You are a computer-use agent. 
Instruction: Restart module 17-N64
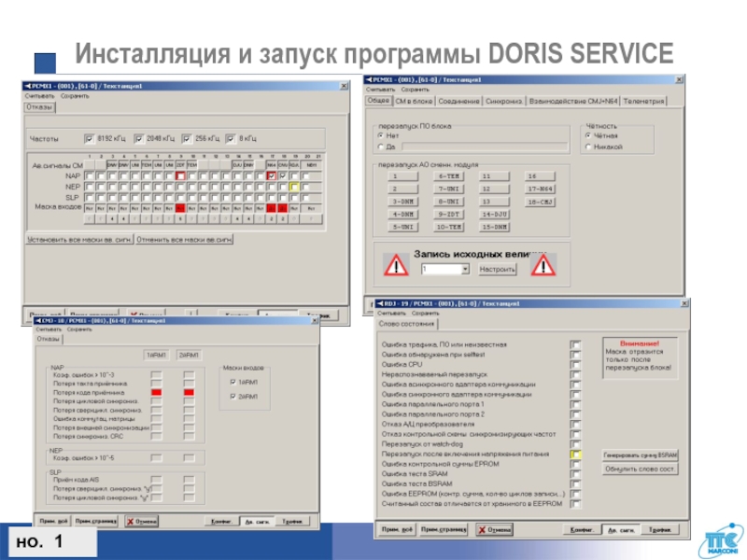tap(540, 189)
